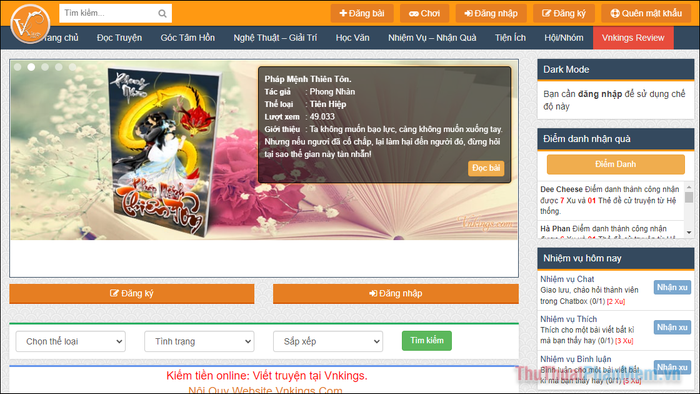Click the Dark Mode panel header

(616, 70)
